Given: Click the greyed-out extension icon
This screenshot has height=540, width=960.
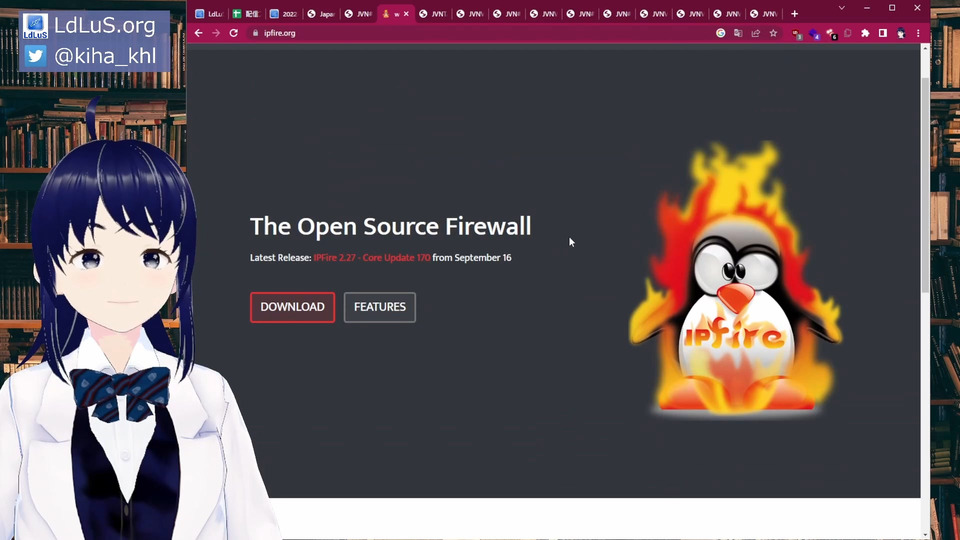Looking at the screenshot, I should coord(848,33).
